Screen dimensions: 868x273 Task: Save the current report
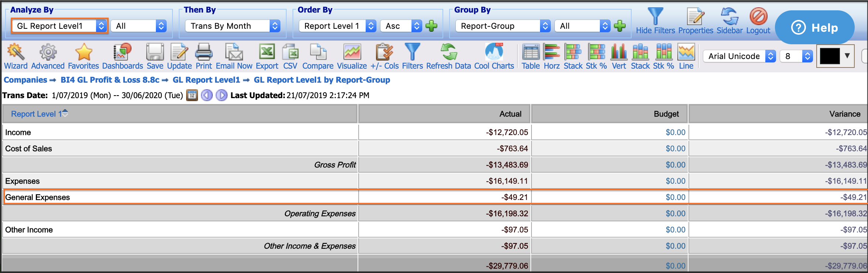(155, 56)
